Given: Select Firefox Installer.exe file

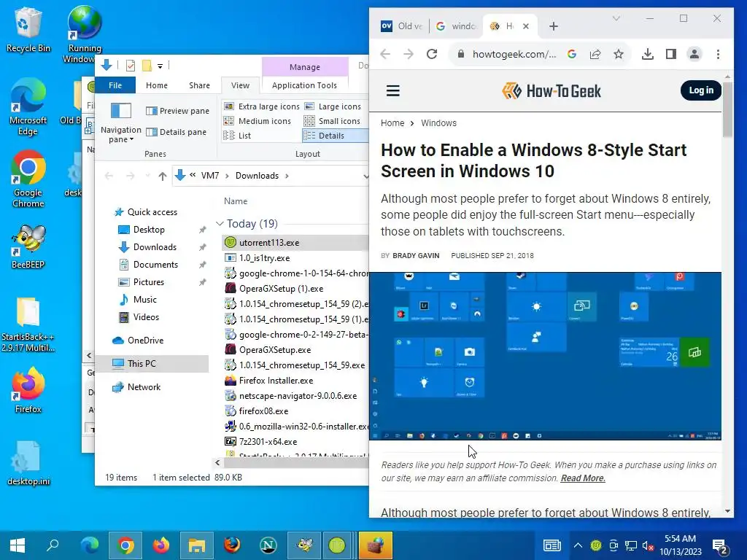Looking at the screenshot, I should point(276,381).
